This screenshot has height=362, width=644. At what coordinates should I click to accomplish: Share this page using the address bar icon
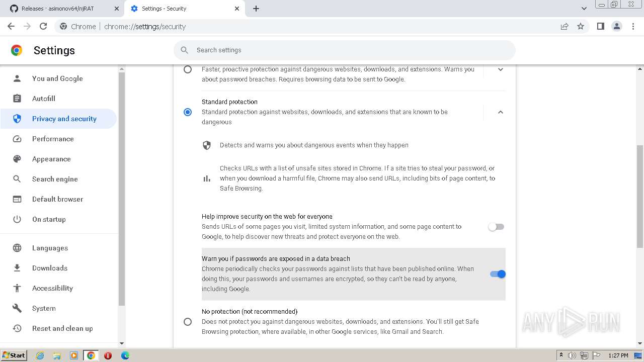565,26
